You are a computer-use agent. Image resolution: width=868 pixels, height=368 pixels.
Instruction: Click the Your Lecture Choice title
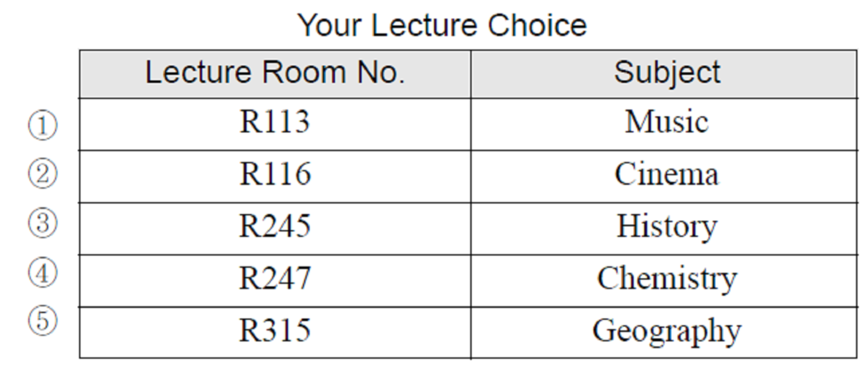pos(442,25)
